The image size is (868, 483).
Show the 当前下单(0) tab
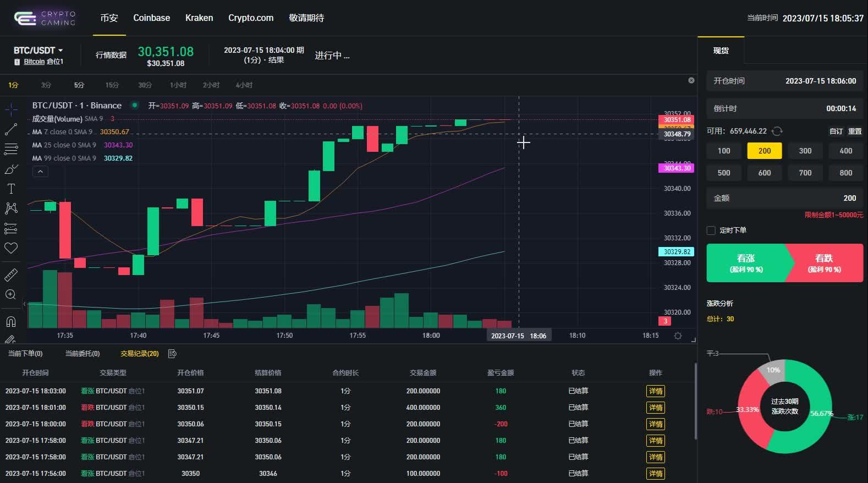25,354
